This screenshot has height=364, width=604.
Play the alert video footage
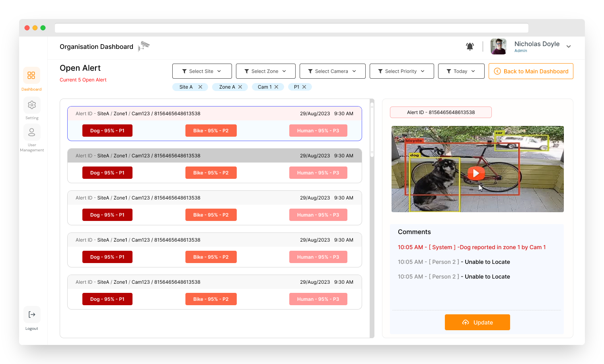pos(476,173)
